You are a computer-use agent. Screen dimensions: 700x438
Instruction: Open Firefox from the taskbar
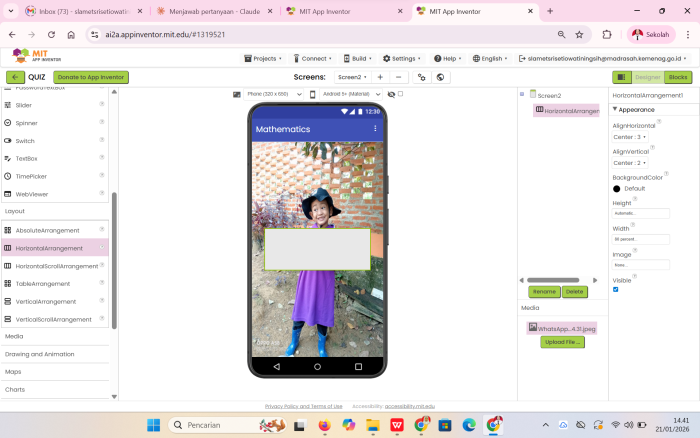tap(325, 425)
